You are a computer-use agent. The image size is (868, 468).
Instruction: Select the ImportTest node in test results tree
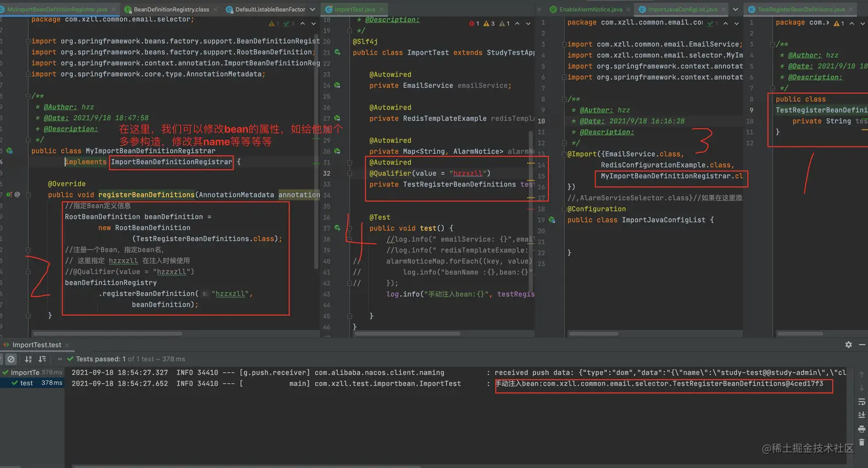pyautogui.click(x=32, y=372)
